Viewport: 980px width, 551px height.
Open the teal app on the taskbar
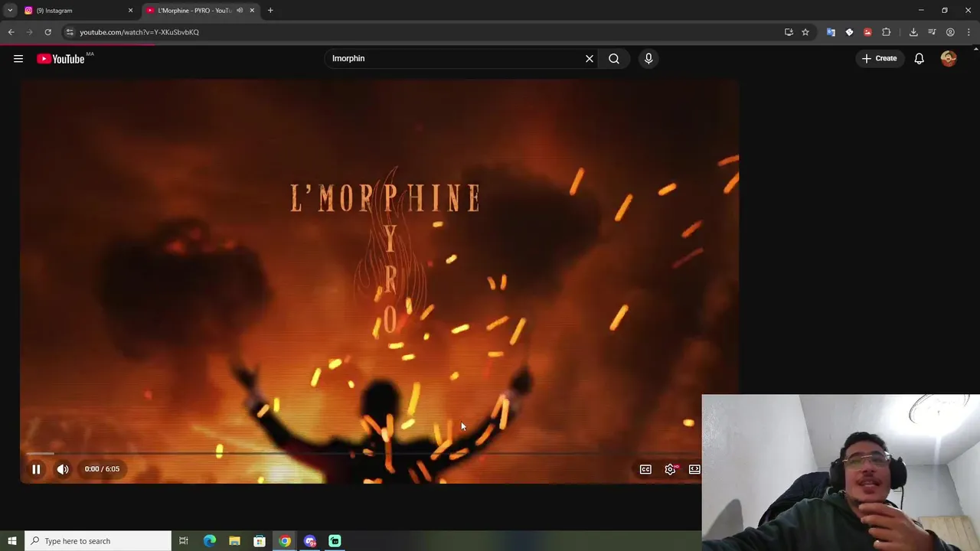335,541
